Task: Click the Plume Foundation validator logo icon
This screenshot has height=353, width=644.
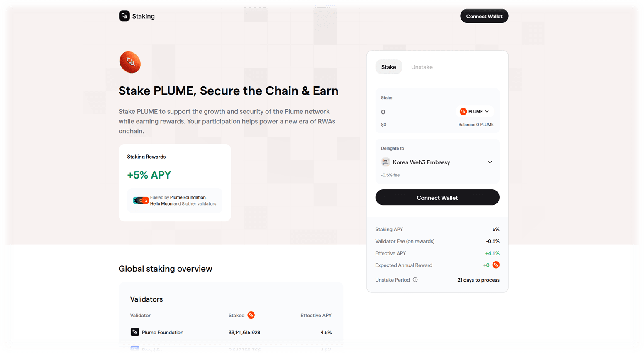Action: [x=134, y=332]
